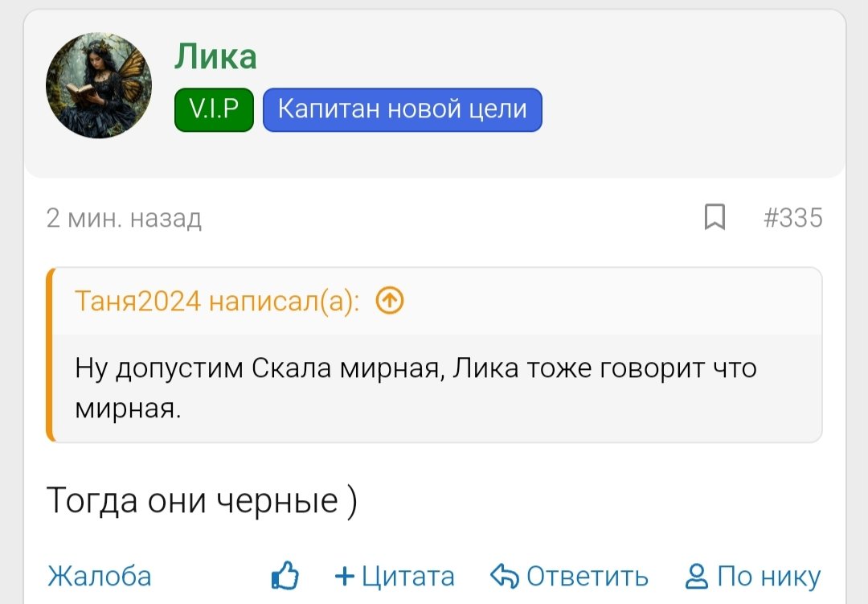Click the curved reply arrow icon

pyautogui.click(x=505, y=576)
